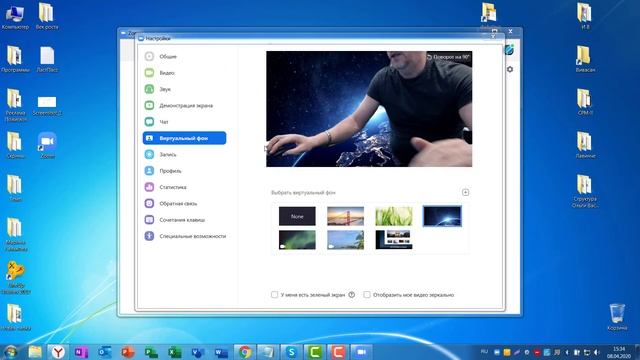Open Skype from taskbar
Viewport: 640px width, 360px height.
291,352
